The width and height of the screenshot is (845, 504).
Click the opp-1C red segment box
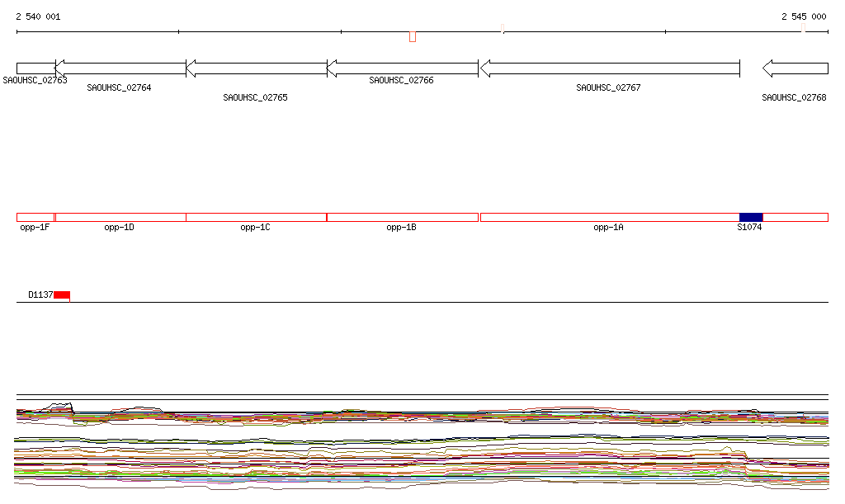(257, 218)
